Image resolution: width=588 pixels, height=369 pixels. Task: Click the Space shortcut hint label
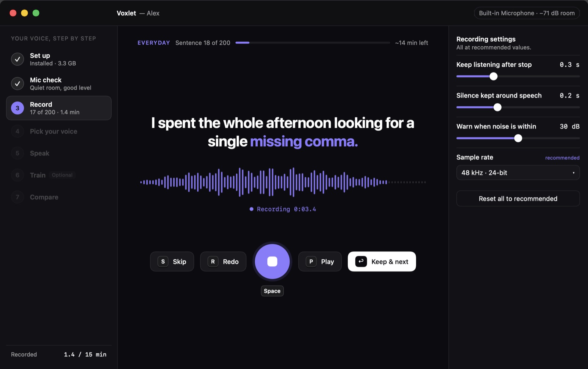[272, 291]
